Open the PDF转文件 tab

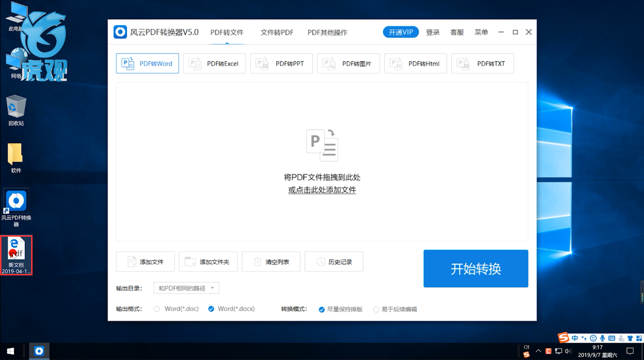[227, 33]
